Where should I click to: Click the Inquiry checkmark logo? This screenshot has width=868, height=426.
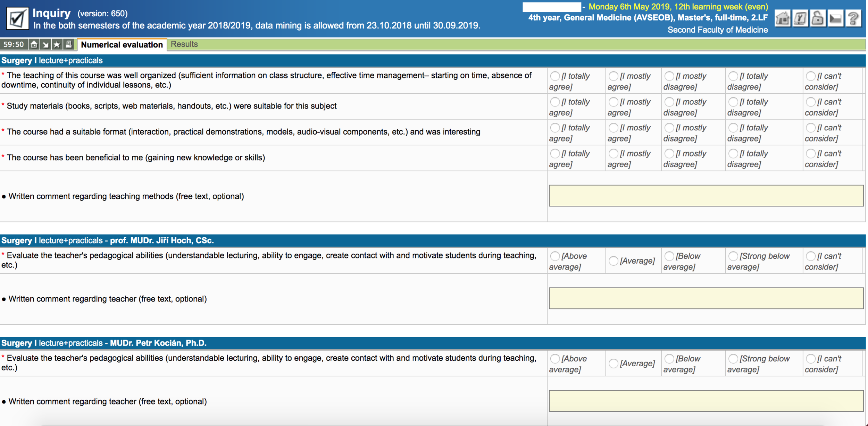pos(17,18)
